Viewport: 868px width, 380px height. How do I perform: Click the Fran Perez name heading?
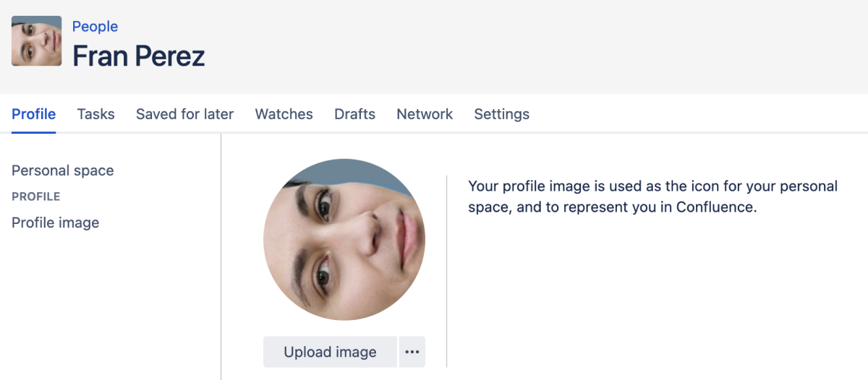pyautogui.click(x=139, y=56)
